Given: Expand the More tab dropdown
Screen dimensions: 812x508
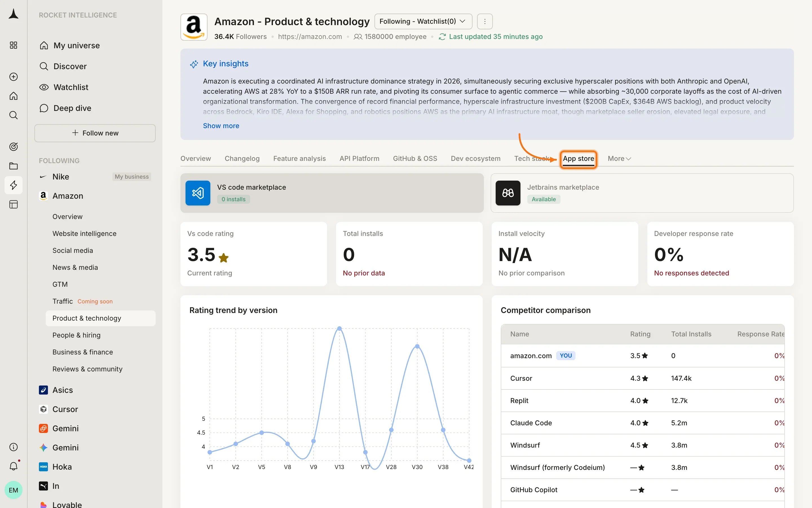Looking at the screenshot, I should point(619,159).
